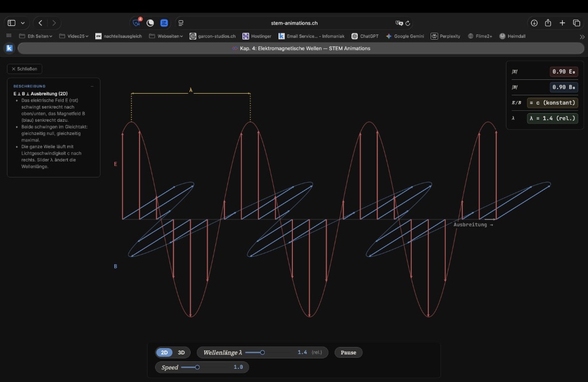Click the pinned blue k tab icon
This screenshot has width=588, height=382.
point(9,48)
